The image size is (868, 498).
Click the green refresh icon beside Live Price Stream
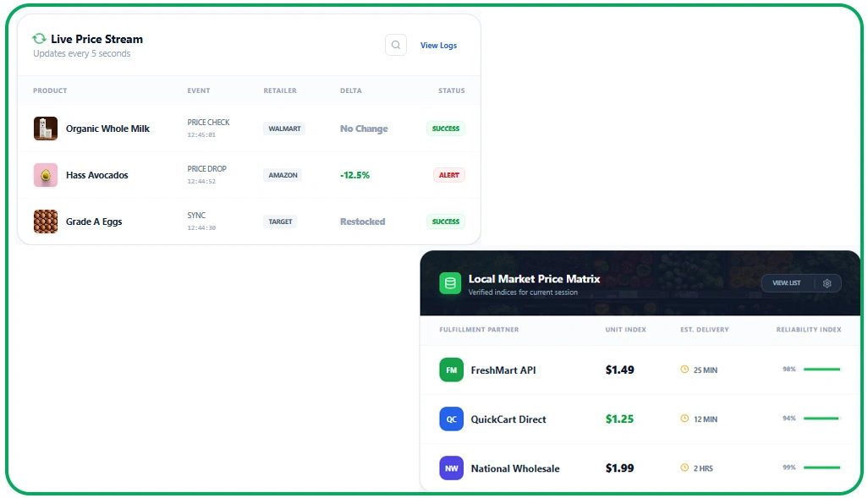(x=39, y=39)
